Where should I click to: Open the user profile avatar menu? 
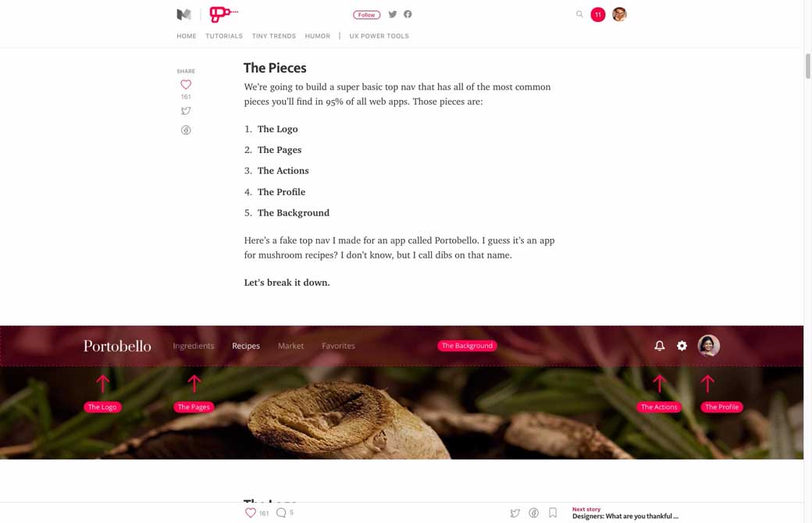619,15
